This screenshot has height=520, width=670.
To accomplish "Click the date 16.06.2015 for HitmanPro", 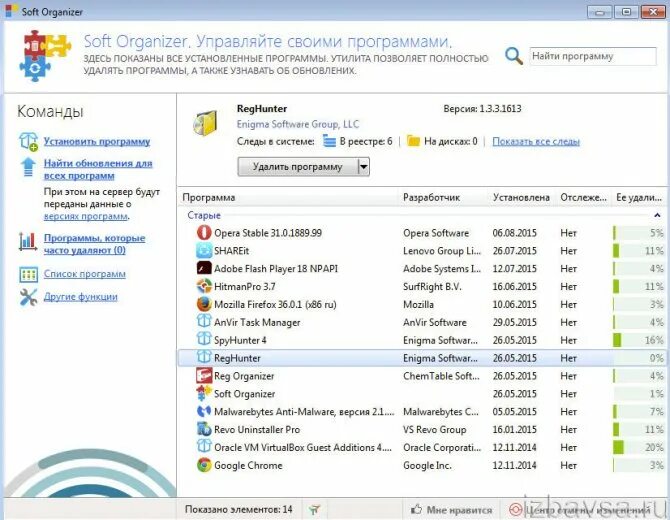I will click(514, 286).
